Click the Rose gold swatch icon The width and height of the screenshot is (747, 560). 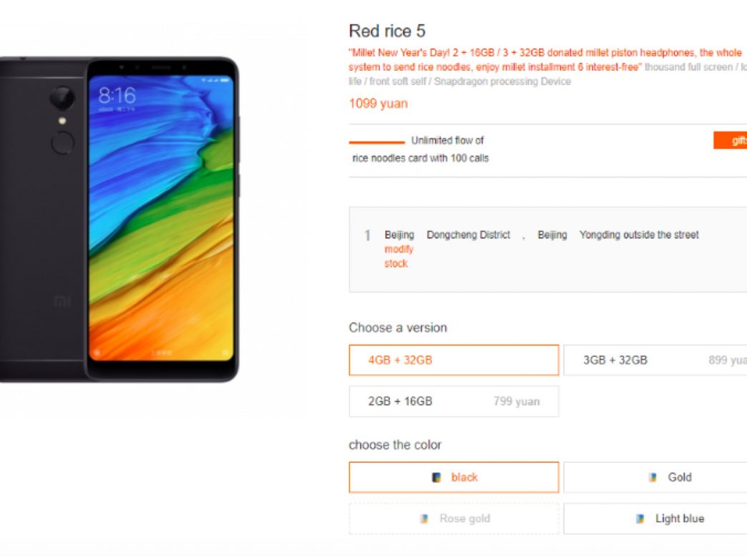(424, 519)
